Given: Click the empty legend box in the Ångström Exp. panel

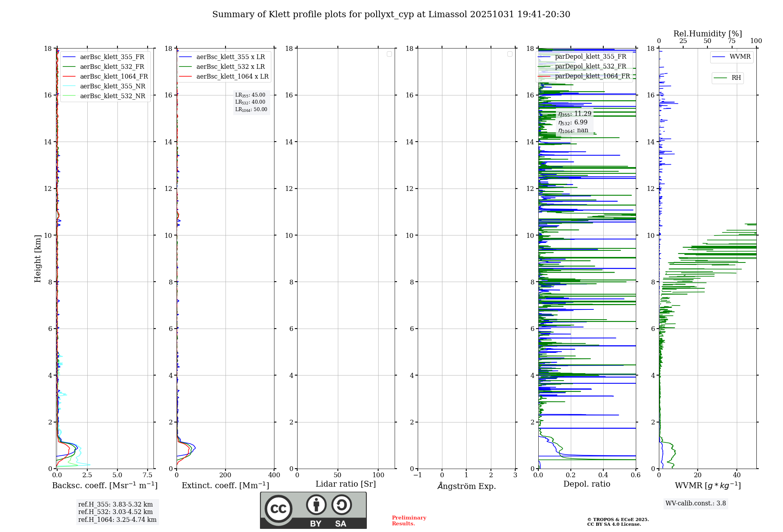Looking at the screenshot, I should coord(510,54).
